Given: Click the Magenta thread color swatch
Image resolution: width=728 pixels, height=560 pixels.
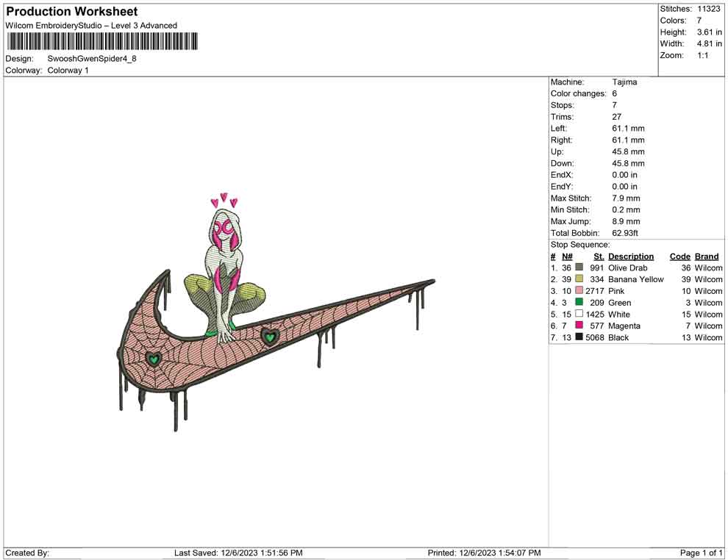Looking at the screenshot, I should point(579,326).
